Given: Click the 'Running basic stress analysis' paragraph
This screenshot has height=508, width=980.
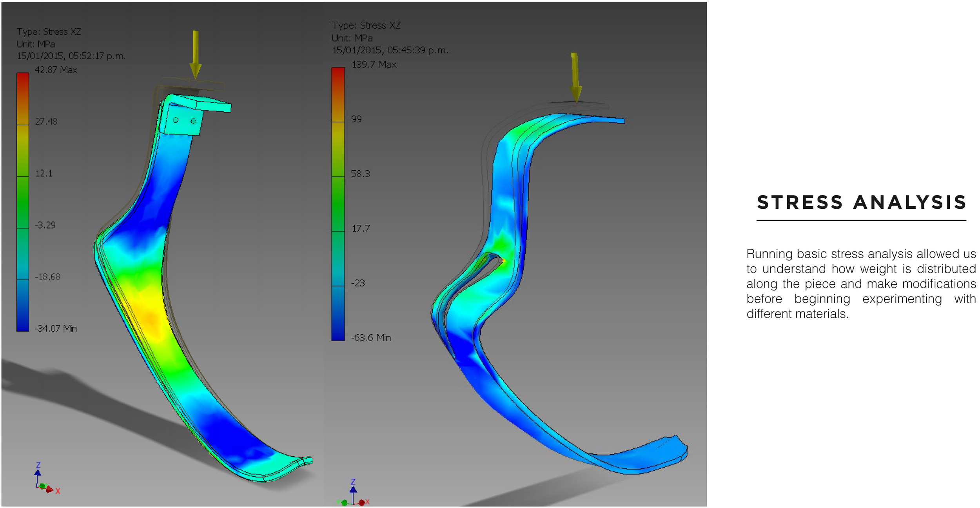Looking at the screenshot, I should click(861, 284).
